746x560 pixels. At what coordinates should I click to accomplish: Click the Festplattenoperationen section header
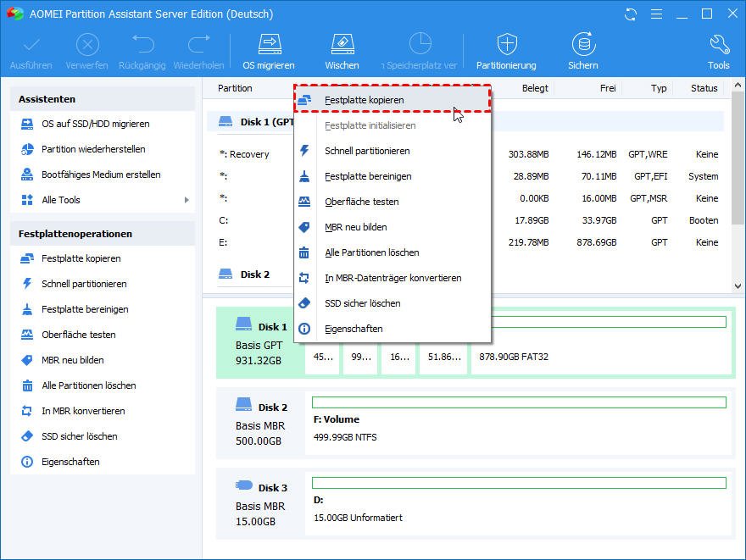(x=103, y=234)
